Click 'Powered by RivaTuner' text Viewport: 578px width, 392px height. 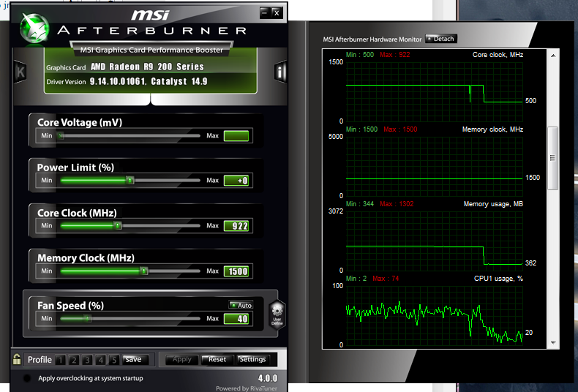click(x=247, y=388)
